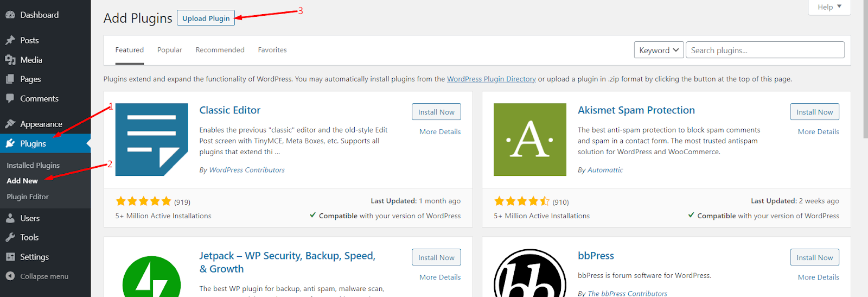The width and height of the screenshot is (868, 297).
Task: Open the Media library icon
Action: click(10, 60)
